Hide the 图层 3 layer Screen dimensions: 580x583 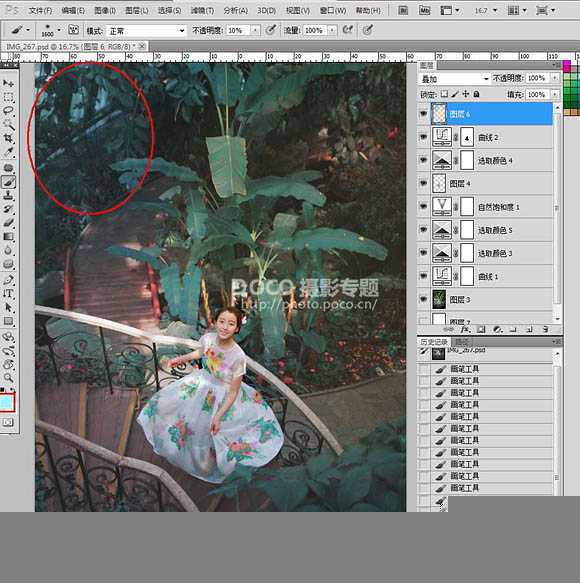[423, 299]
